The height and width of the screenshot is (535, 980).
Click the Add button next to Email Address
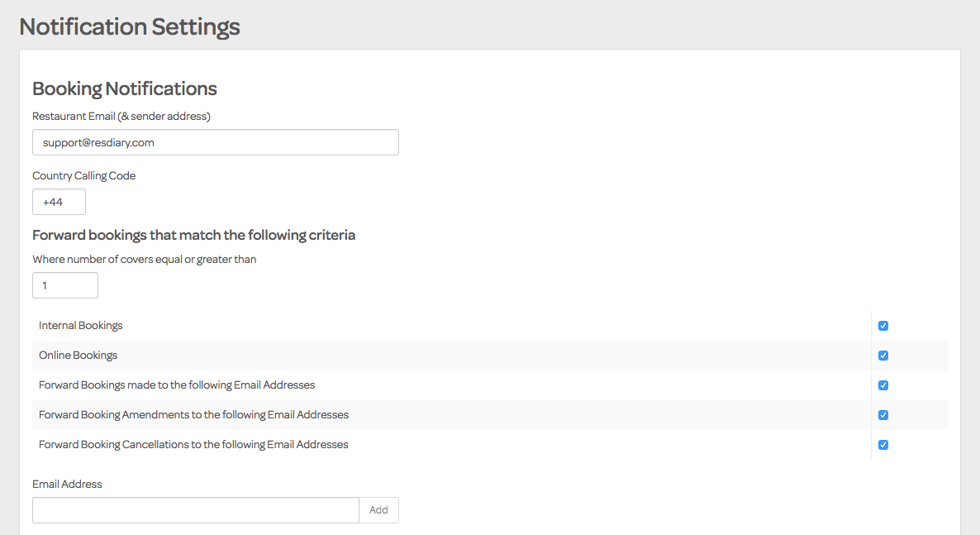coord(378,509)
